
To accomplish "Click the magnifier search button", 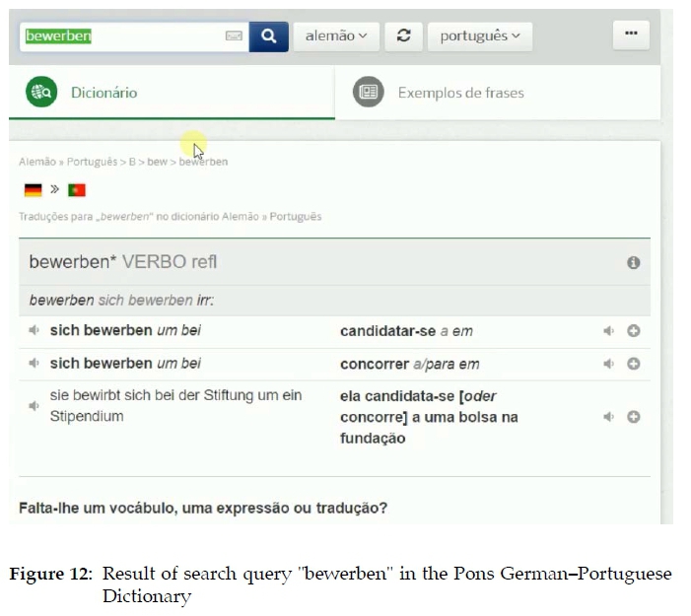I will pos(267,36).
